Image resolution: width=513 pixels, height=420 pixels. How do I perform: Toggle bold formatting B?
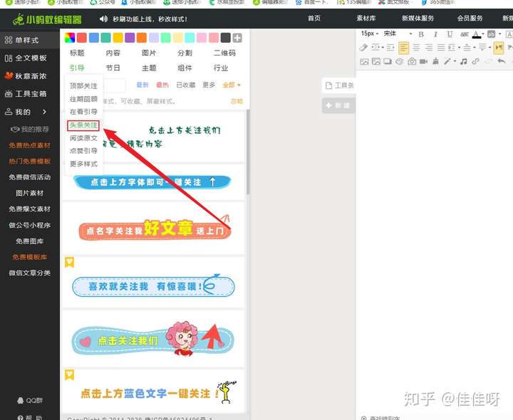point(421,34)
